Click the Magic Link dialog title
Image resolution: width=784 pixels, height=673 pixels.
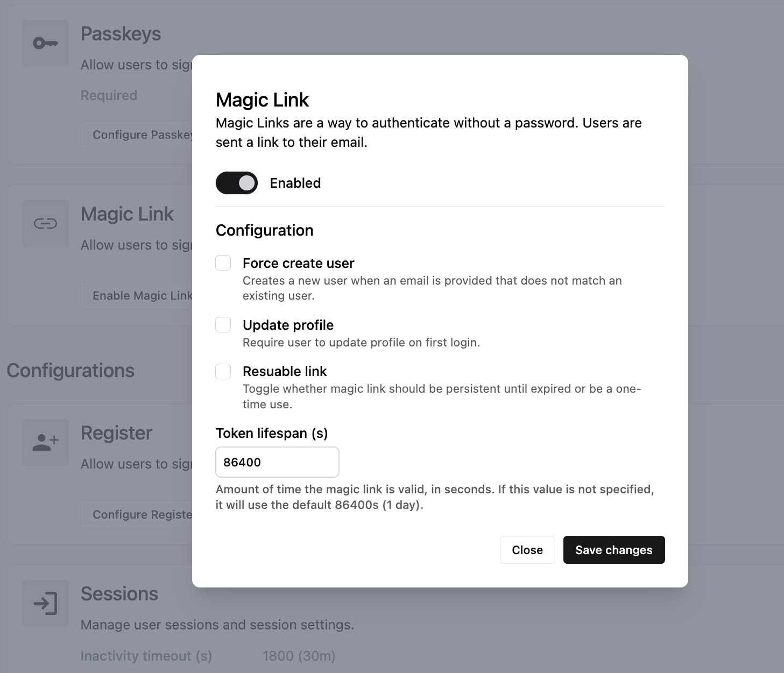pos(262,100)
